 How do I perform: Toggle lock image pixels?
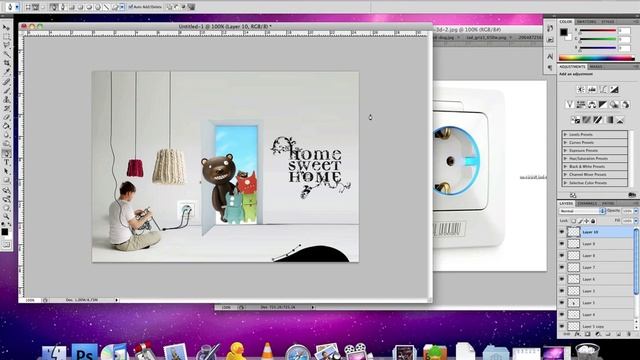click(580, 221)
